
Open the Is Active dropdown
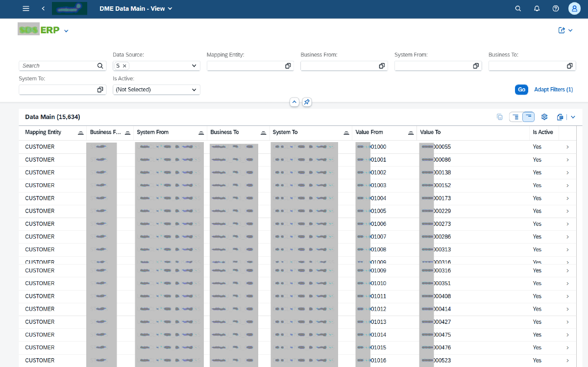pos(194,90)
